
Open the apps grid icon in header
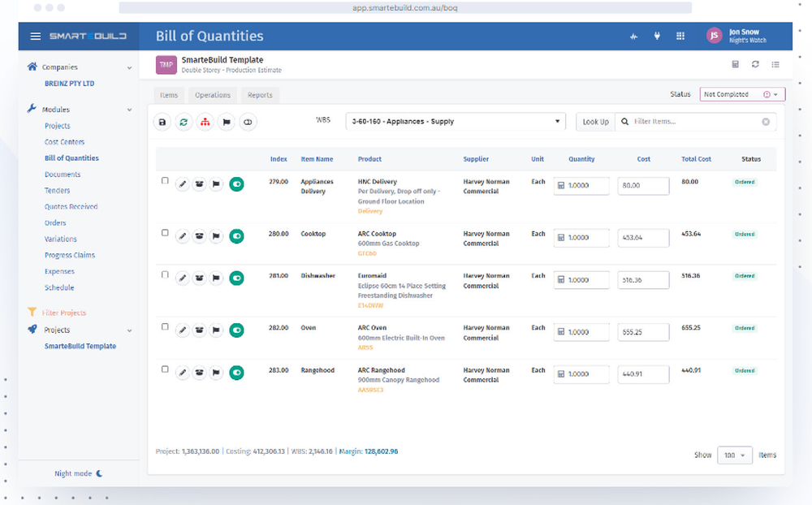(680, 37)
